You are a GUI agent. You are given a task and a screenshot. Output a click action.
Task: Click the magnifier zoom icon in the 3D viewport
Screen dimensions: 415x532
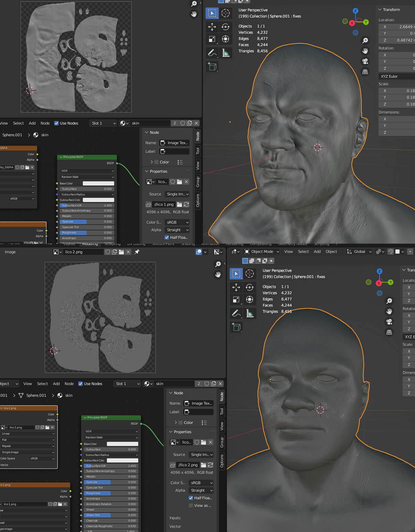click(x=365, y=40)
